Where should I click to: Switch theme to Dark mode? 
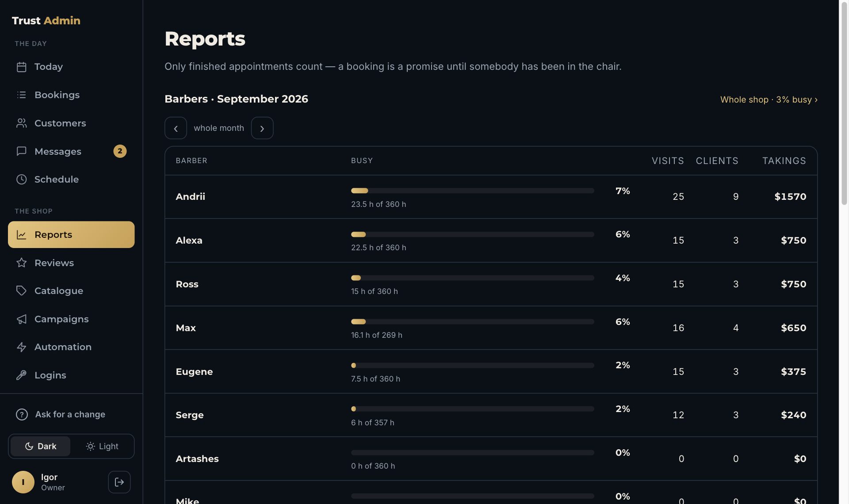coord(40,447)
